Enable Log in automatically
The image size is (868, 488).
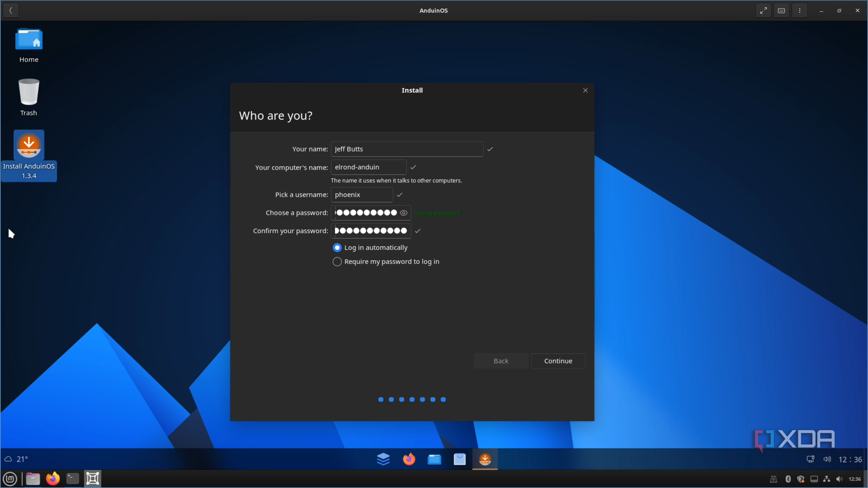coord(337,247)
